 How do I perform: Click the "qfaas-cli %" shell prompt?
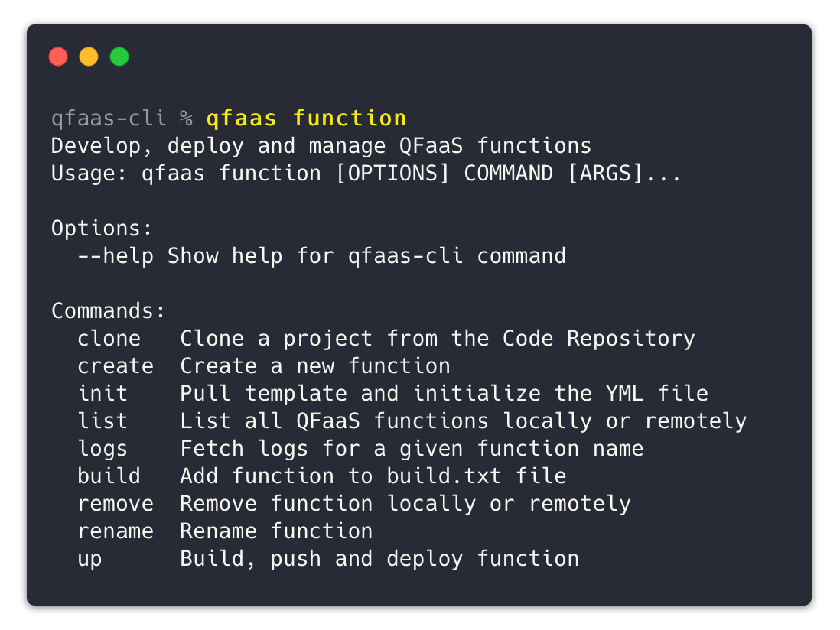click(122, 119)
